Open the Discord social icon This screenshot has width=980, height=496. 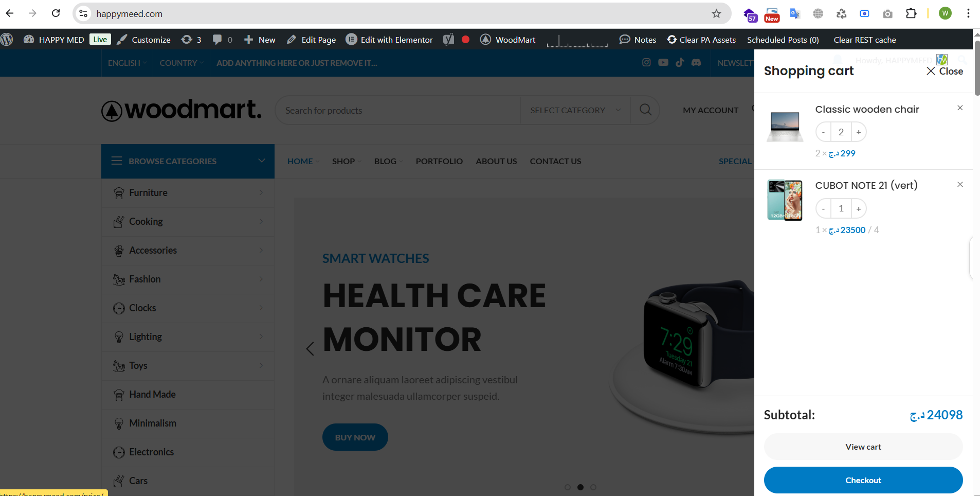pyautogui.click(x=696, y=62)
